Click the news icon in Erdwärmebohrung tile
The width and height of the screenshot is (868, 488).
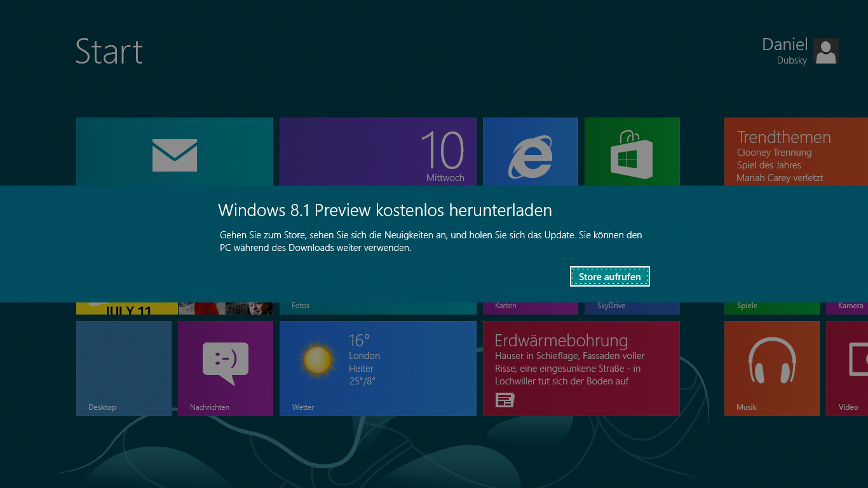(x=505, y=400)
